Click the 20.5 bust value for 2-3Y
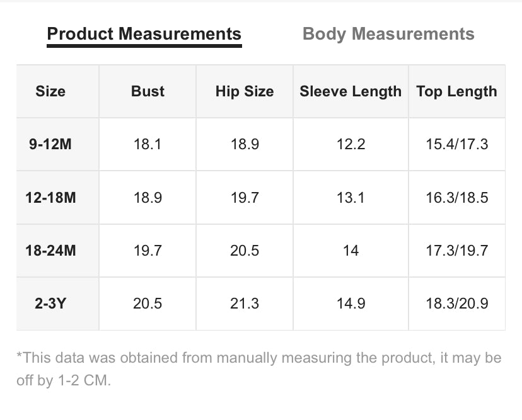522x420 pixels. [x=148, y=304]
